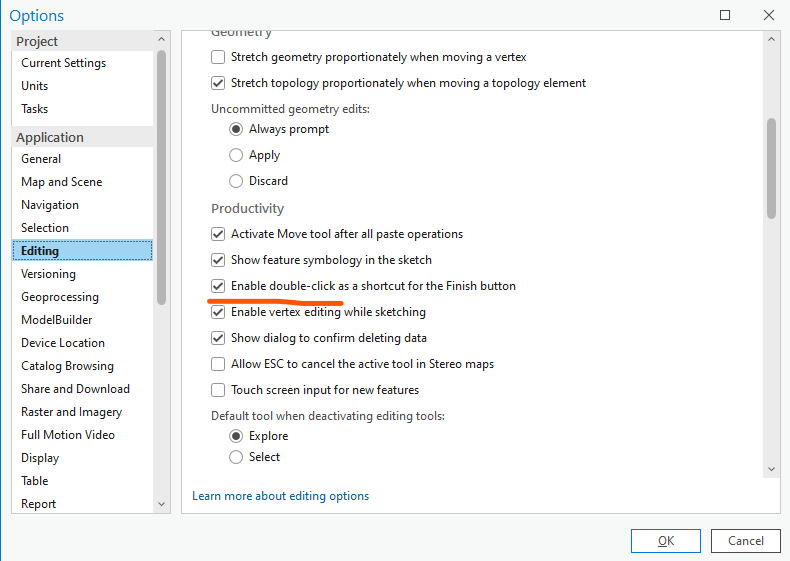The height and width of the screenshot is (561, 790).
Task: Close the Options dialog with X
Action: click(768, 15)
